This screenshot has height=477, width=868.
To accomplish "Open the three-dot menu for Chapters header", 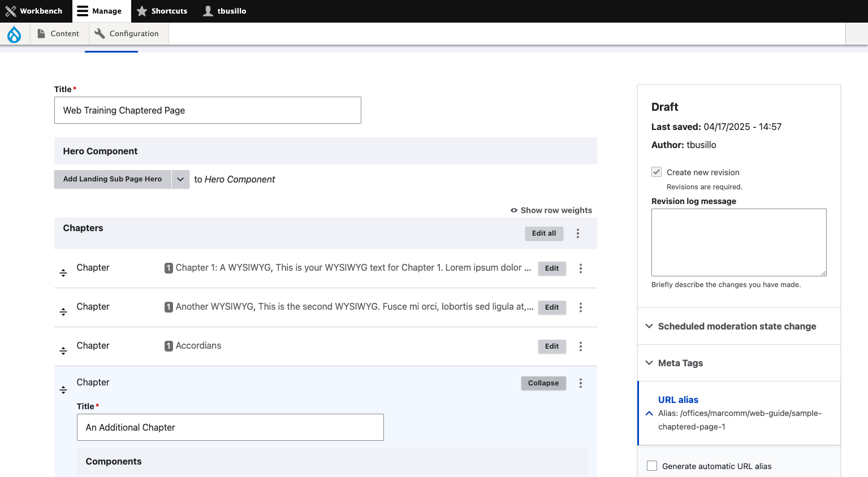I will click(x=578, y=233).
